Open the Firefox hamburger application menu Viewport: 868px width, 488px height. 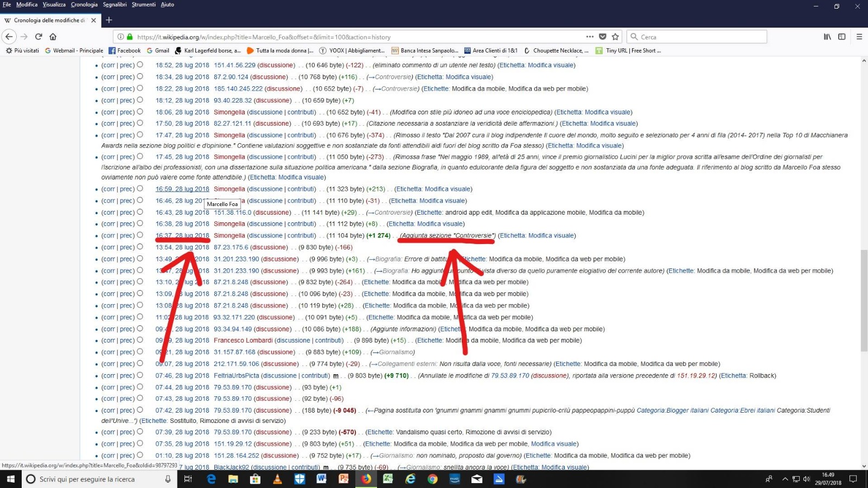[859, 37]
